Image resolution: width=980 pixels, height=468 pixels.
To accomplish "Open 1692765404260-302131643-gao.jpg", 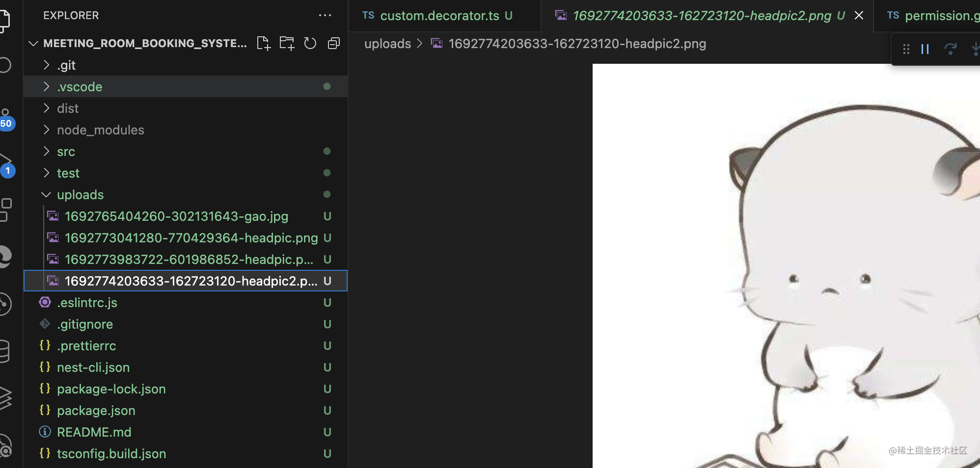I will (186, 216).
